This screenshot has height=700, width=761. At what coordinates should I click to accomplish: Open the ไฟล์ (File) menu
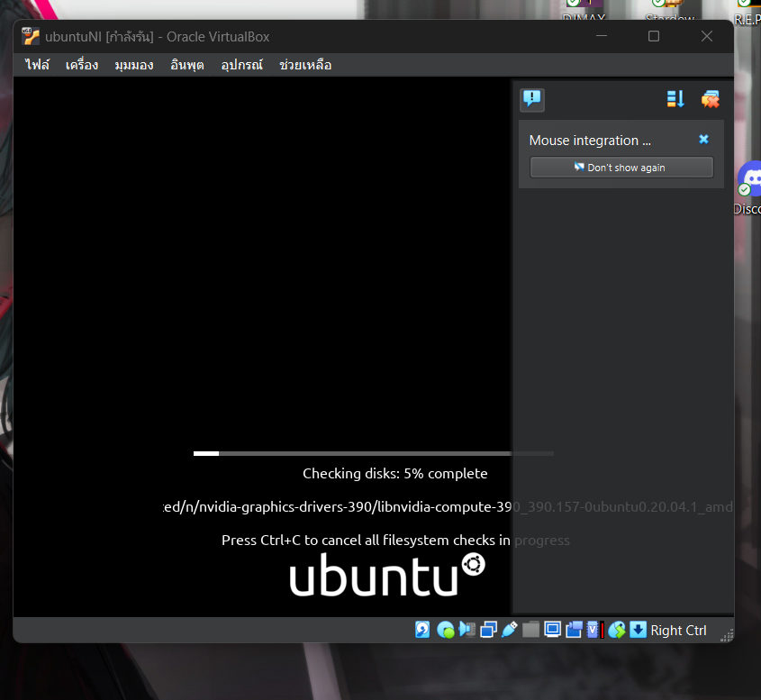pos(37,65)
